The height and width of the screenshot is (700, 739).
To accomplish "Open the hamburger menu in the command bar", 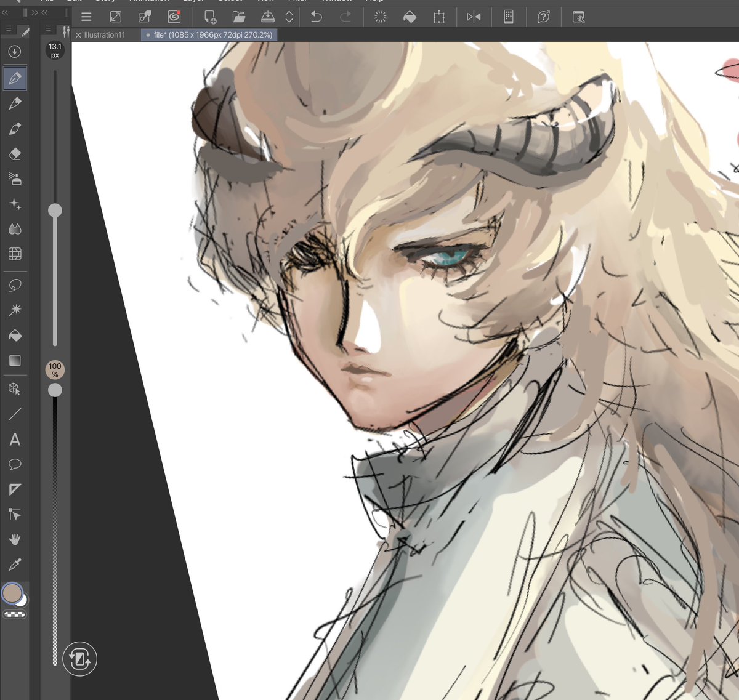I will point(86,17).
